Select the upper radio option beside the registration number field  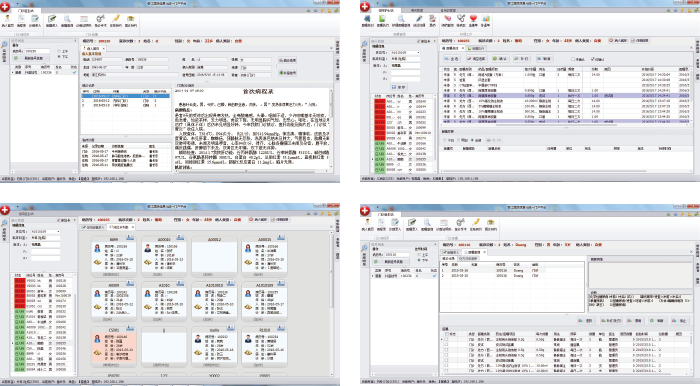coord(59,51)
